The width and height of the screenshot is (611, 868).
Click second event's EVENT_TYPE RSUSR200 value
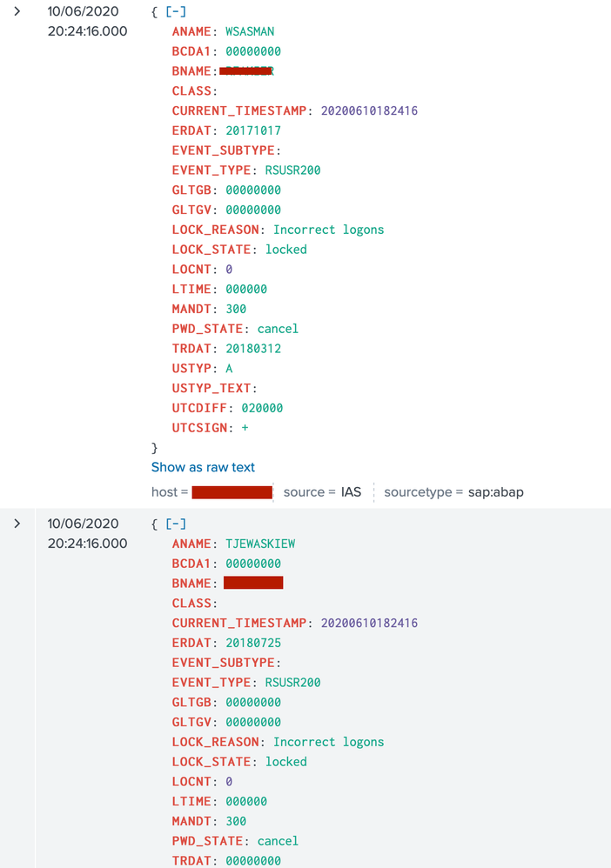point(292,682)
